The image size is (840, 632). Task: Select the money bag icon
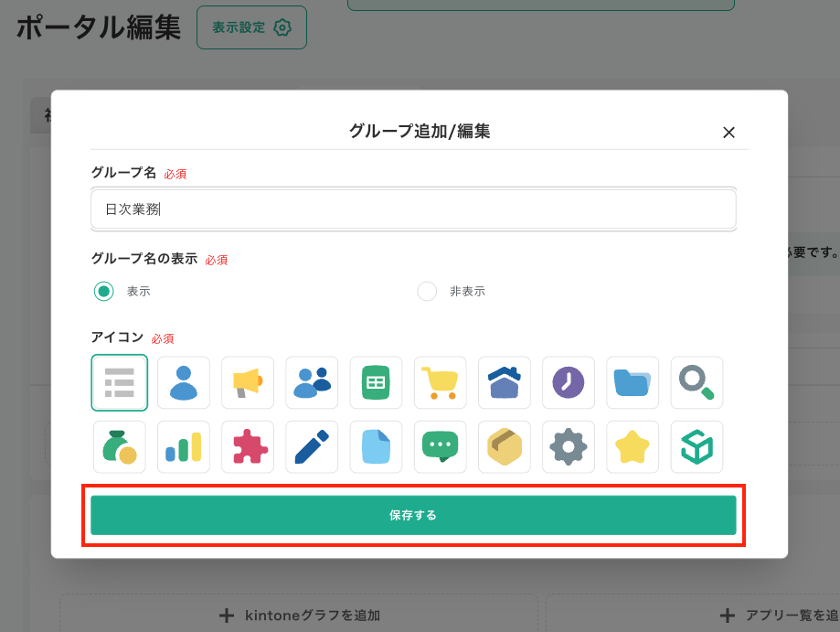click(120, 446)
